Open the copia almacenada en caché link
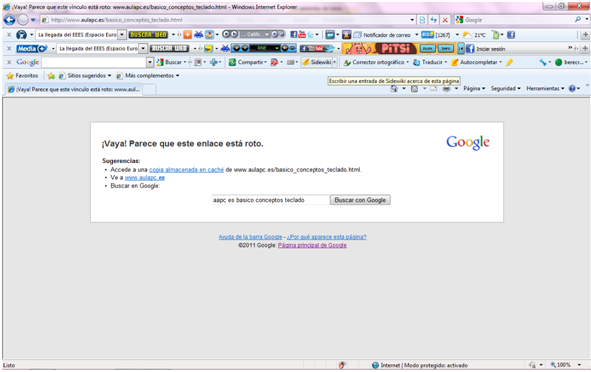The image size is (591, 372). (186, 170)
